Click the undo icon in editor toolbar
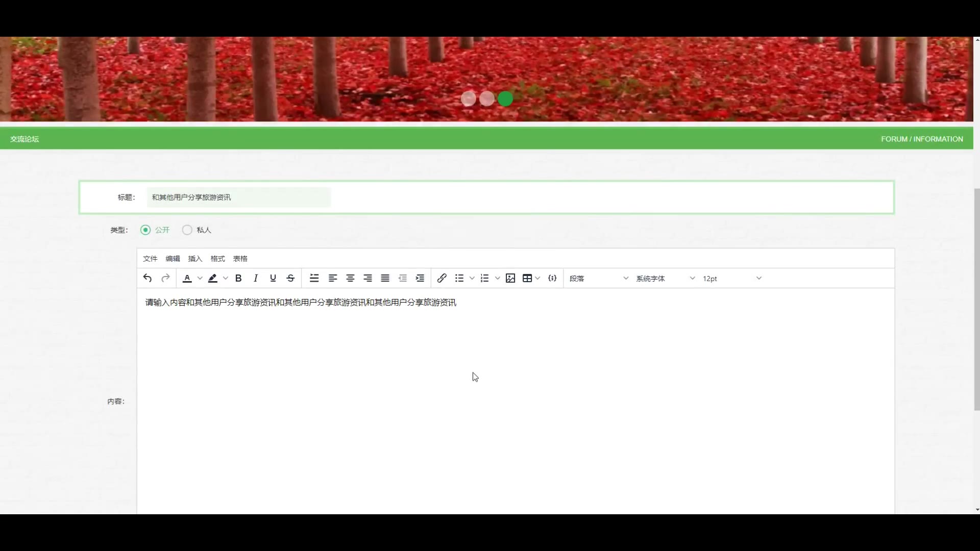This screenshot has width=980, height=551. pos(148,278)
